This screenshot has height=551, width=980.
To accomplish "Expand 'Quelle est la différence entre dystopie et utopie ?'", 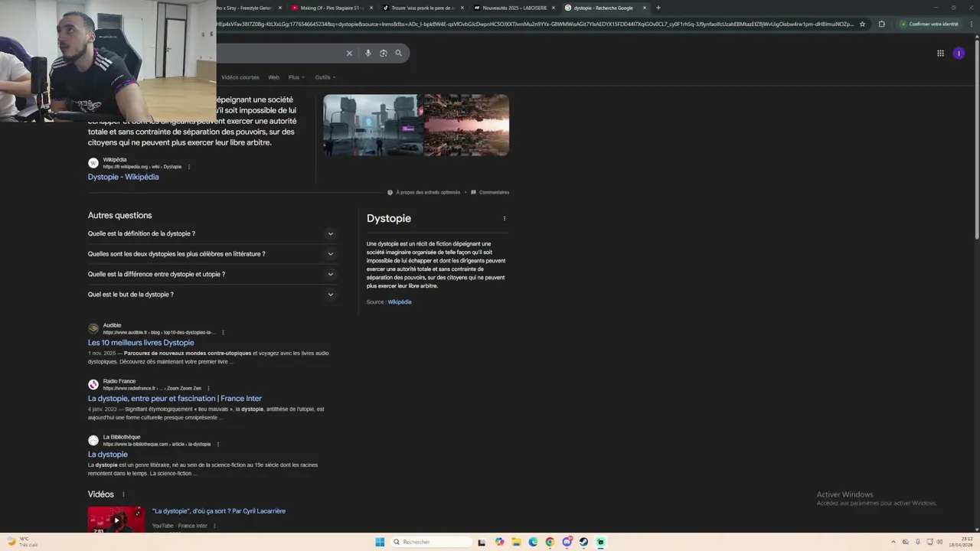I will pos(211,274).
